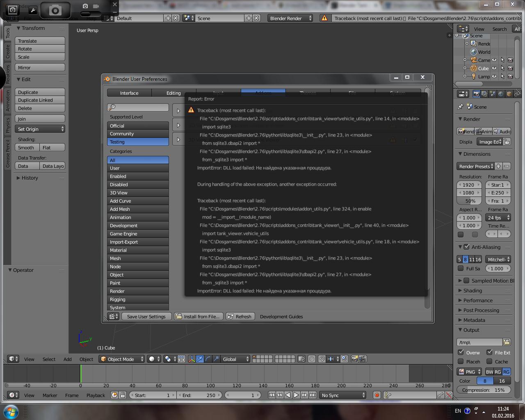Click the Translate button in Transform panel
Image resolution: width=525 pixels, height=420 pixels.
(x=40, y=41)
